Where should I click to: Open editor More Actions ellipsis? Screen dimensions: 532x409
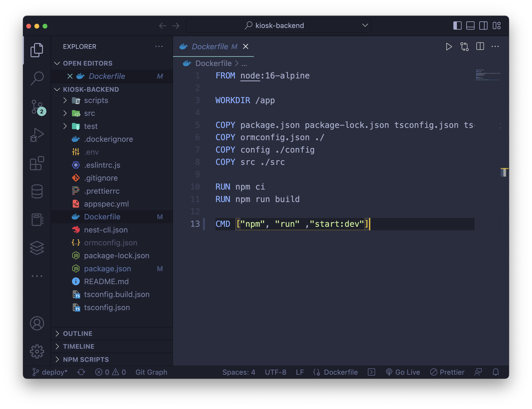pyautogui.click(x=495, y=46)
